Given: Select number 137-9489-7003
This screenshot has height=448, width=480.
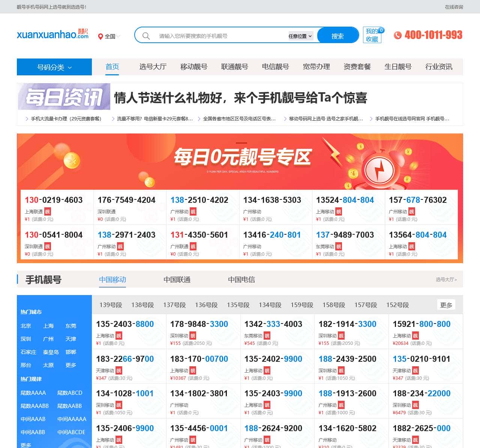Looking at the screenshot, I should [345, 235].
